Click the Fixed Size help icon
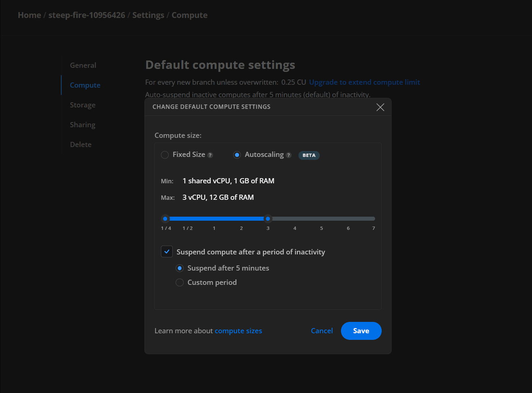Image resolution: width=532 pixels, height=393 pixels. click(x=210, y=155)
